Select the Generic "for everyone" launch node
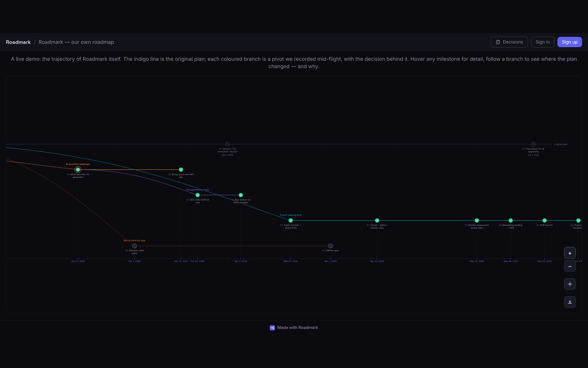 [x=228, y=144]
